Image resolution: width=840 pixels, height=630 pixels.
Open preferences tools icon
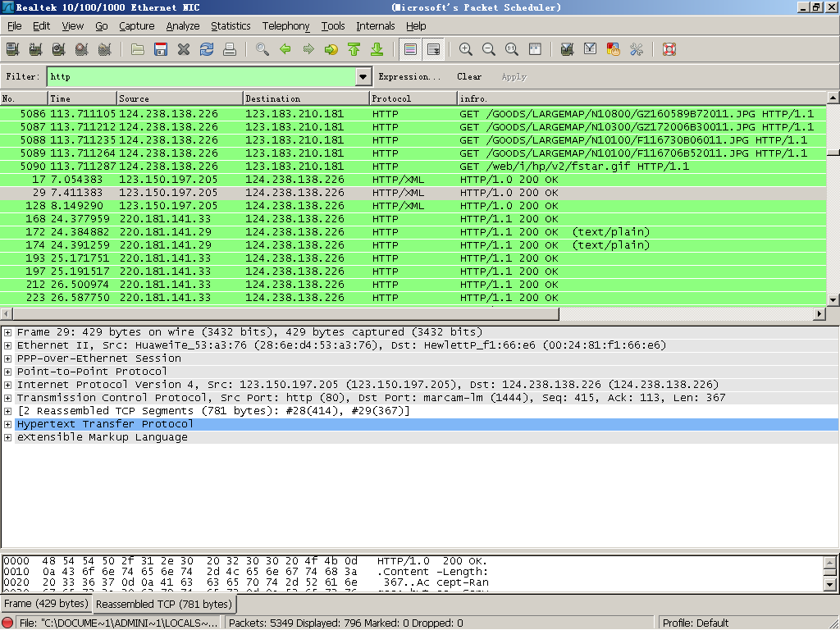[x=637, y=49]
